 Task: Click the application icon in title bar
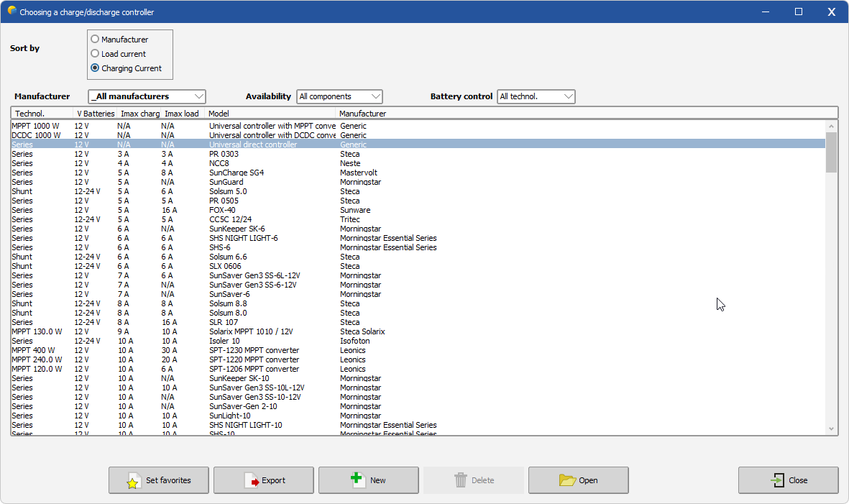12,10
